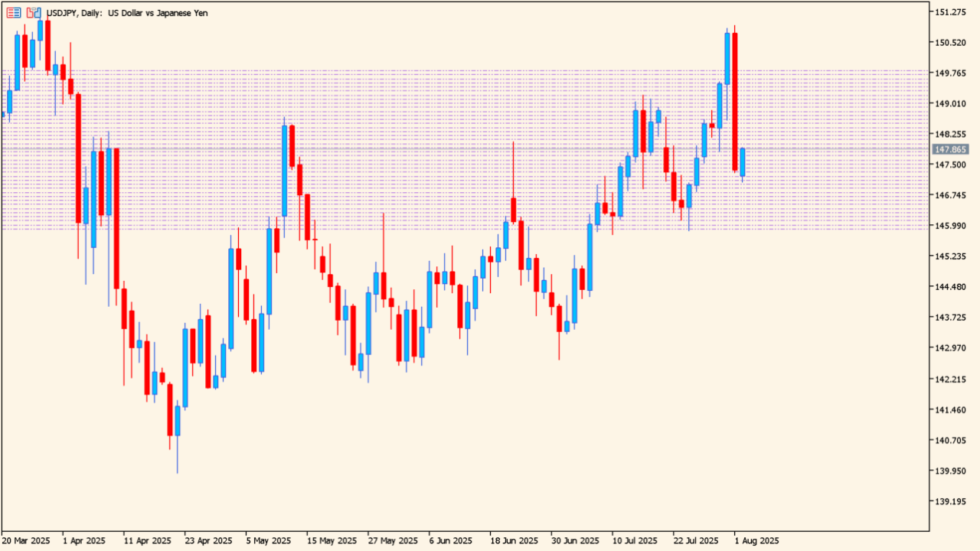Select the 20 Mar 2025 date label
Image resolution: width=980 pixels, height=551 pixels.
click(24, 540)
